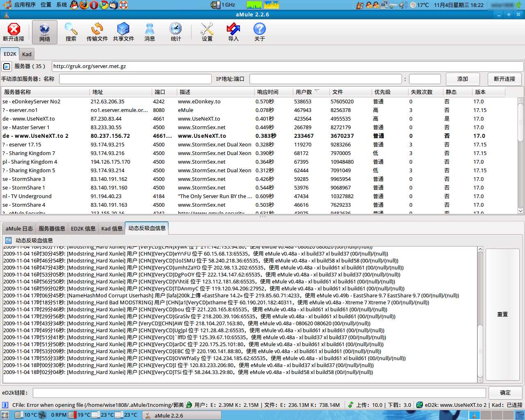The height and width of the screenshot is (420, 525).
Task: Show the 传输文件 transfers window
Action: 97,32
